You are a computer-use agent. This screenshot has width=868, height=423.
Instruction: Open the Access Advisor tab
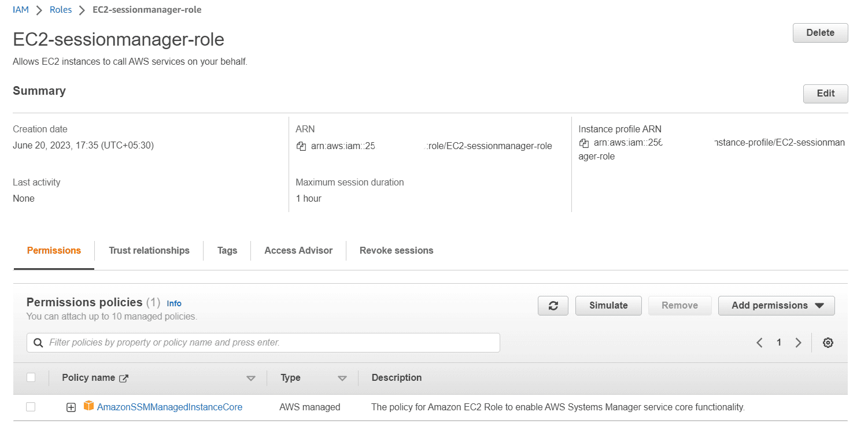click(298, 250)
